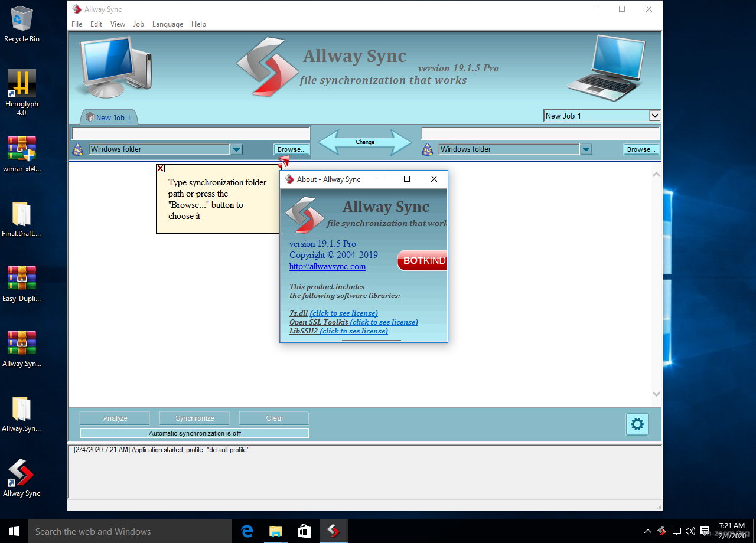
Task: Open Recycle Bin desktop icon
Action: [x=22, y=25]
